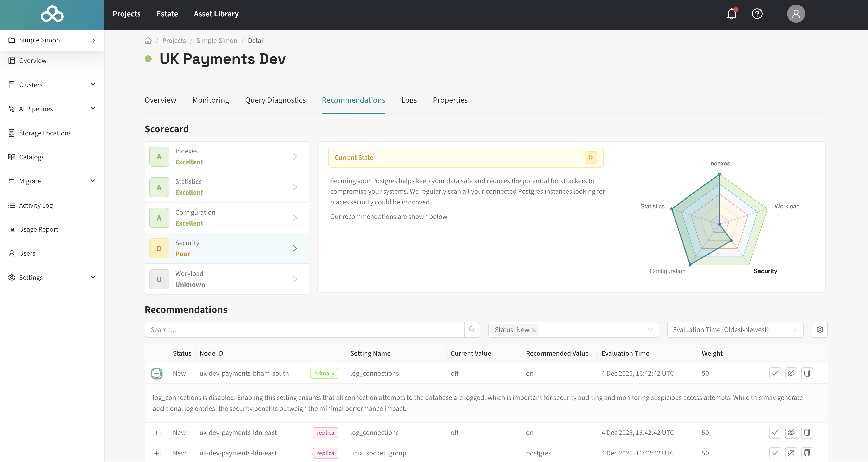Click the help question mark icon
Image resolution: width=868 pixels, height=462 pixels.
[x=757, y=14]
